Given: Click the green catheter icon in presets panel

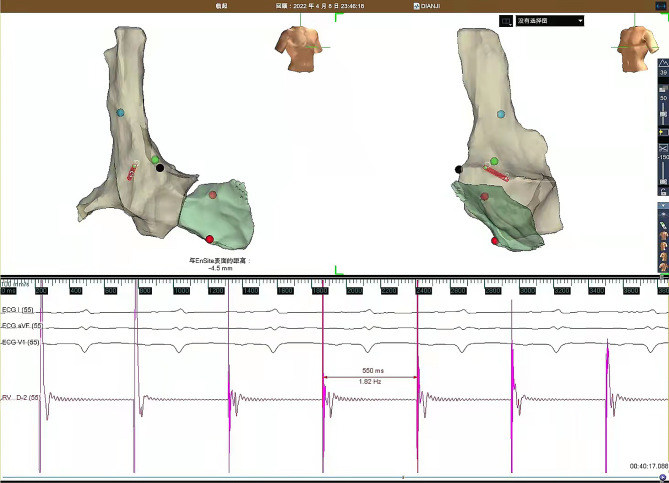Looking at the screenshot, I should (663, 225).
